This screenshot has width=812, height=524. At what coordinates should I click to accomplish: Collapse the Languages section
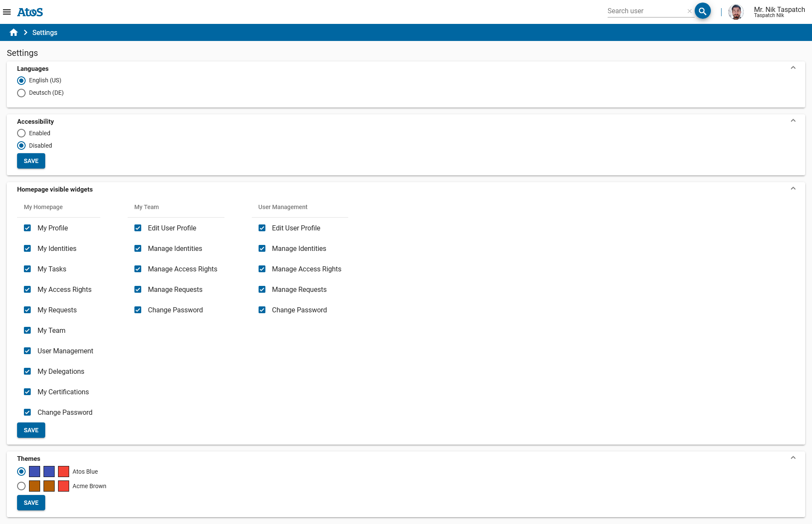[x=793, y=68]
